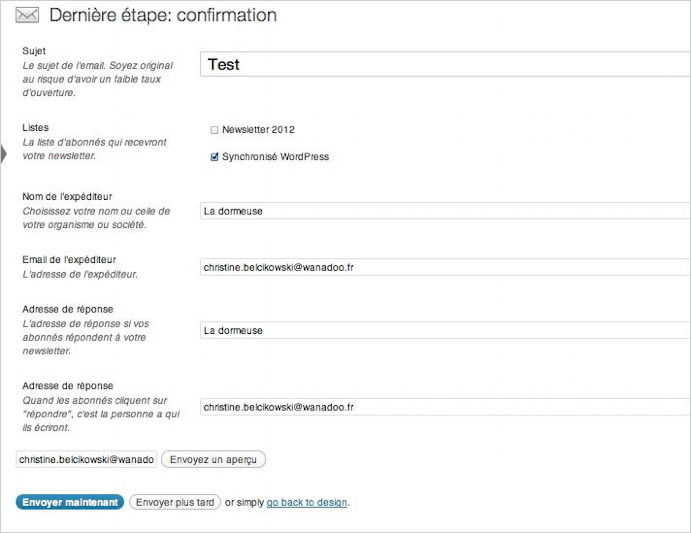Click the Listes section label
Screen dimensions: 691x533
coord(35,127)
